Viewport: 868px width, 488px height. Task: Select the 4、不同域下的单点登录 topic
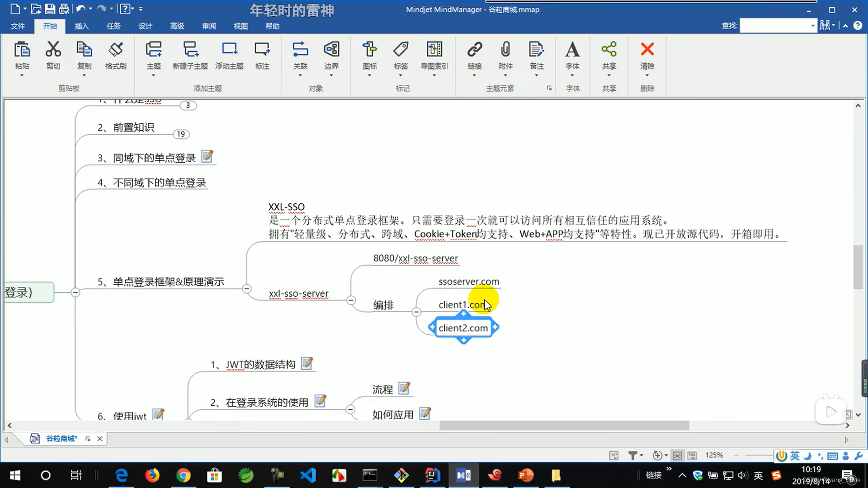(x=152, y=183)
